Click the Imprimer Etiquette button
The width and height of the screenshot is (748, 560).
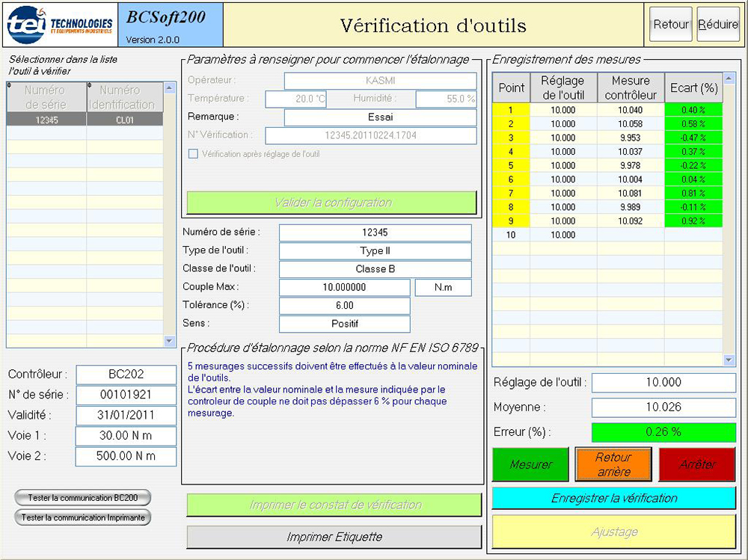point(334,537)
